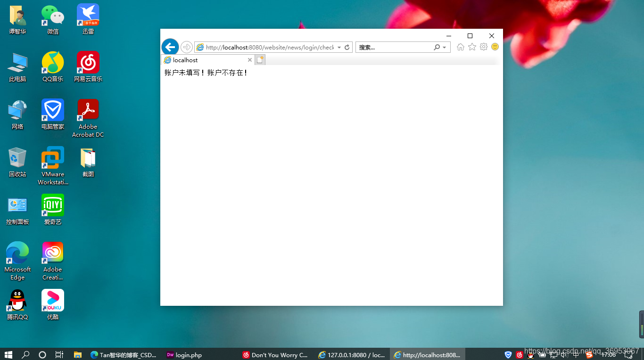644x360 pixels.
Task: Click the Home icon in Internet Explorer toolbar
Action: (460, 47)
